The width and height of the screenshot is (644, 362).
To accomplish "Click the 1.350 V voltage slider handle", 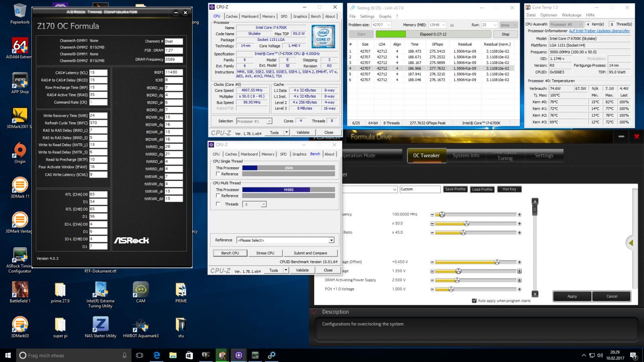I will point(458,271).
